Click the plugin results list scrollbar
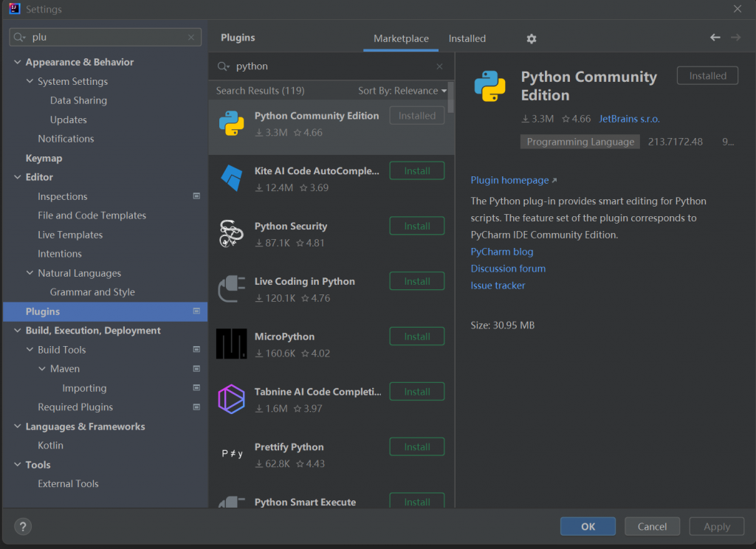 coord(451,98)
